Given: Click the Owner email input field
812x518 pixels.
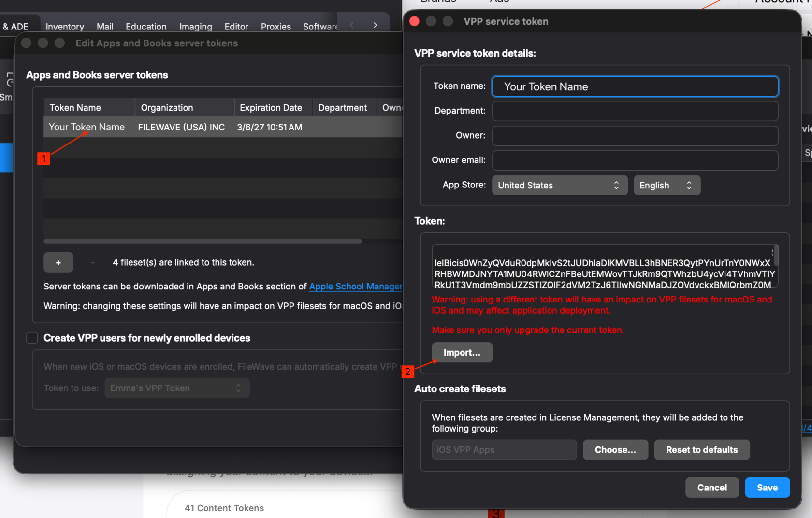Looking at the screenshot, I should click(x=635, y=160).
